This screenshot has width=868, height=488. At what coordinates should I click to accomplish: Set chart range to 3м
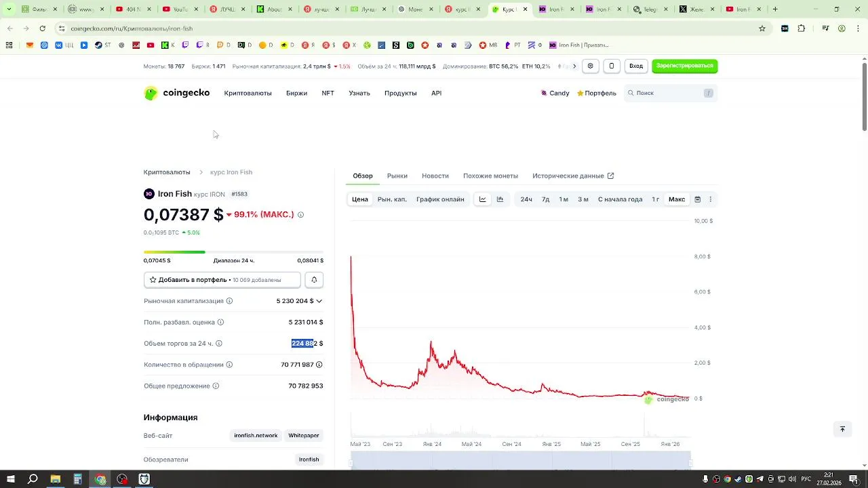point(583,199)
